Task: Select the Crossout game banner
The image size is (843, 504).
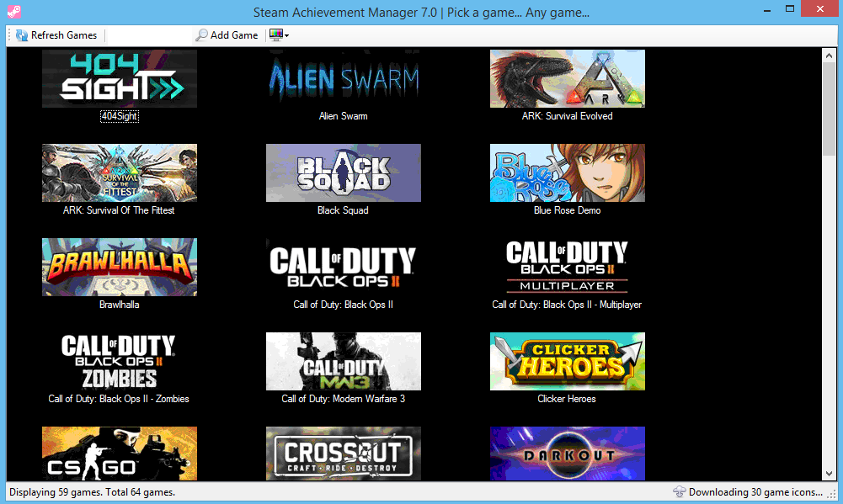Action: point(344,454)
